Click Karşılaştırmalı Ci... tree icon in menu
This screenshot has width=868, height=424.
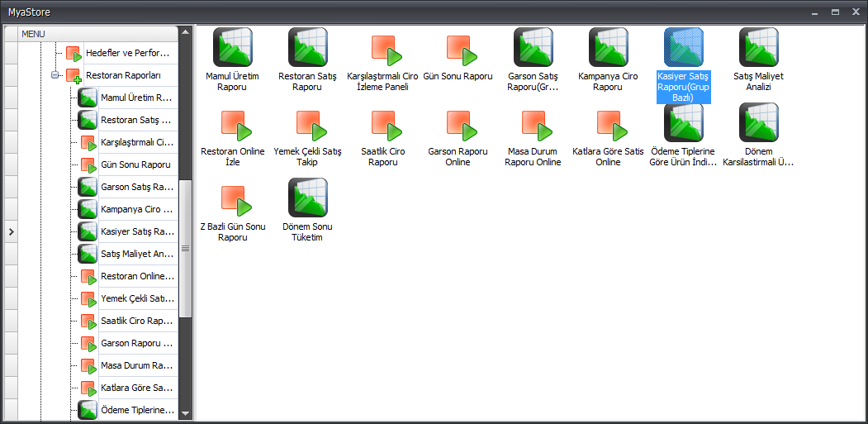tap(88, 142)
